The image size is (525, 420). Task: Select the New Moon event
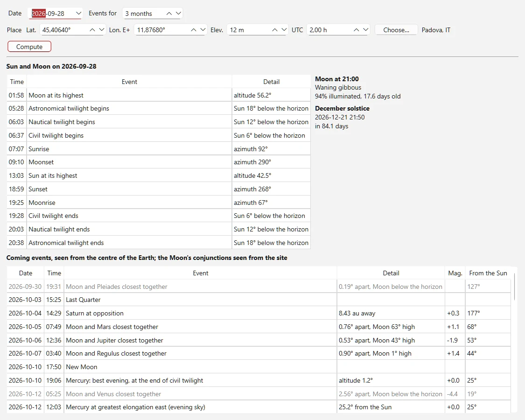(259, 367)
